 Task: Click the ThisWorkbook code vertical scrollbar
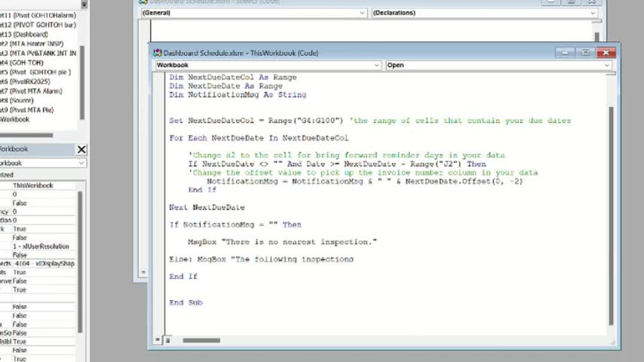point(611,216)
